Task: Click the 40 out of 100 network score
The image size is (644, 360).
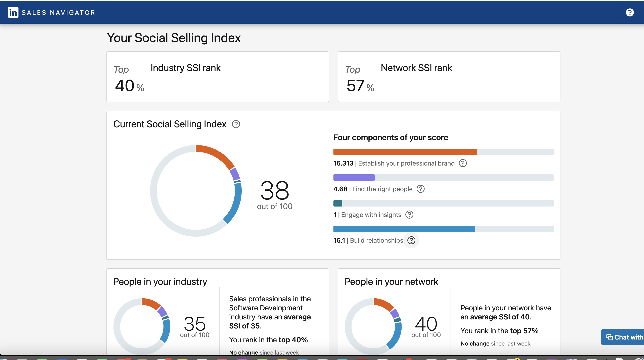Action: click(x=426, y=327)
